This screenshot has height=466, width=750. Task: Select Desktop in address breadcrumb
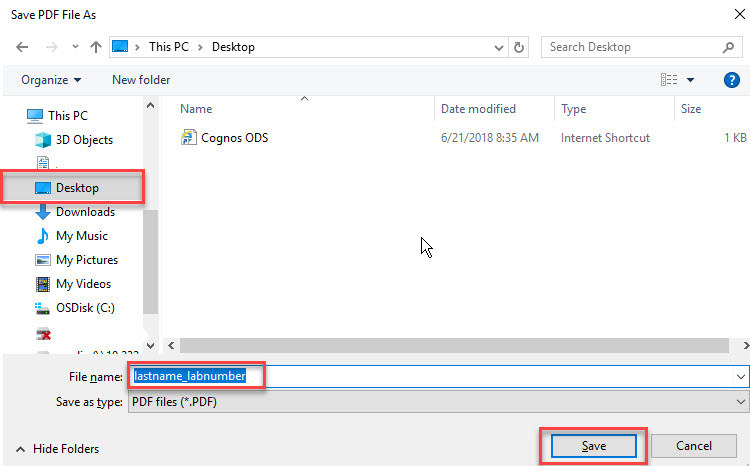click(x=233, y=47)
